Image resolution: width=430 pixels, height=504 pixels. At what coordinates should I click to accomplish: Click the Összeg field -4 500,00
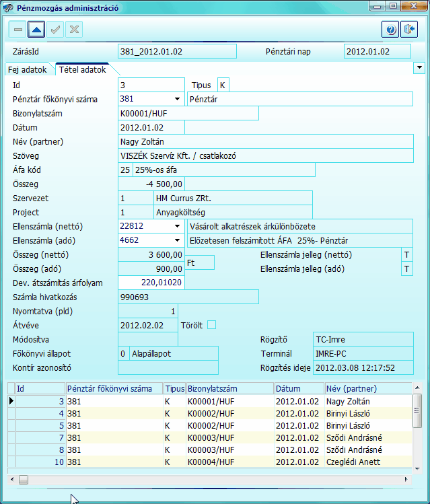(151, 184)
